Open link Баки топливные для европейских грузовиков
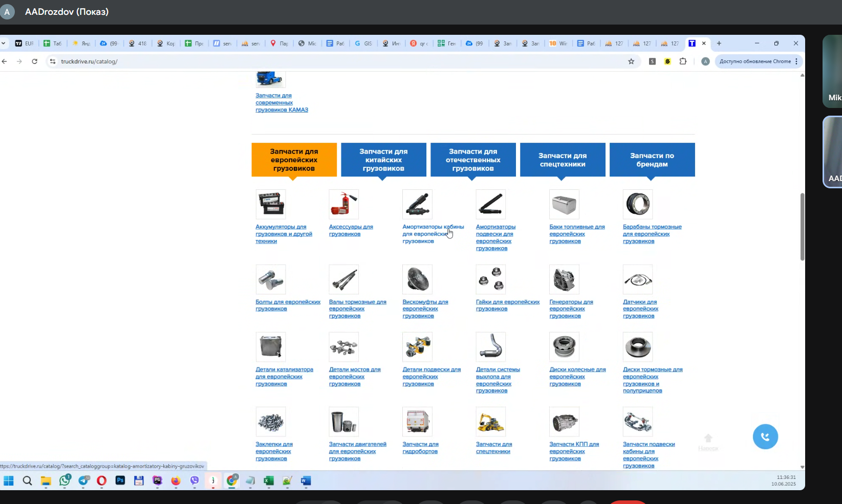842x504 pixels. [x=577, y=234]
